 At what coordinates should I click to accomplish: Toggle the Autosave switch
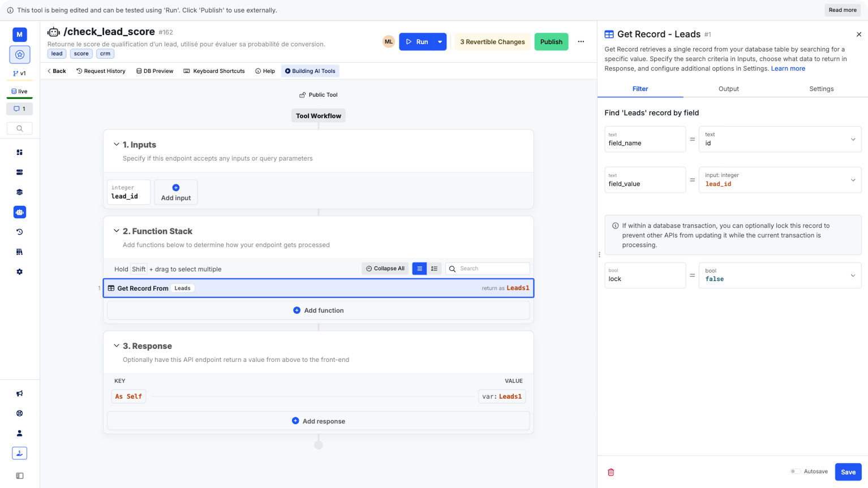click(796, 472)
